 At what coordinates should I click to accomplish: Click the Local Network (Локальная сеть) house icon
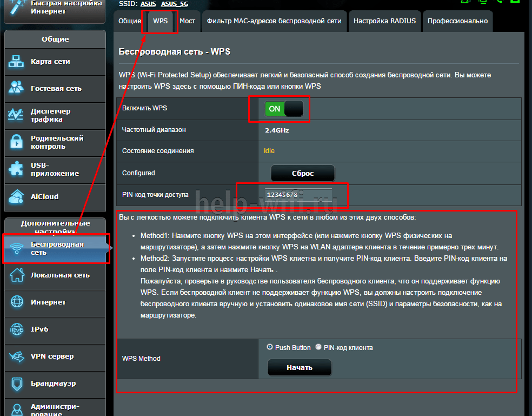point(16,275)
